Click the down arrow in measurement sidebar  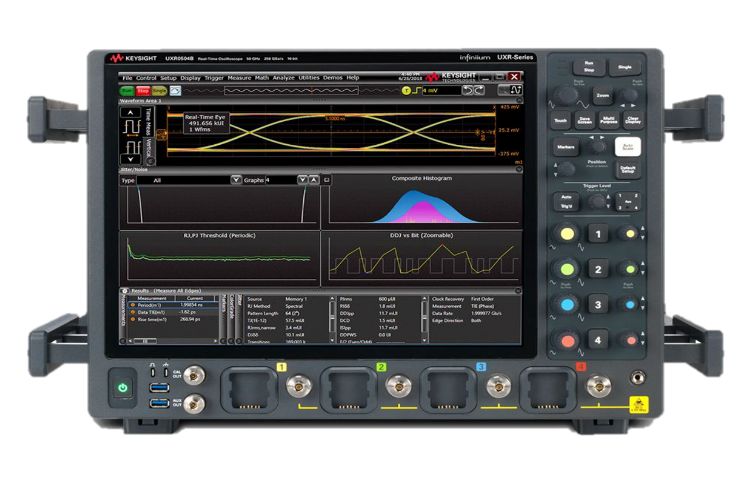click(130, 159)
